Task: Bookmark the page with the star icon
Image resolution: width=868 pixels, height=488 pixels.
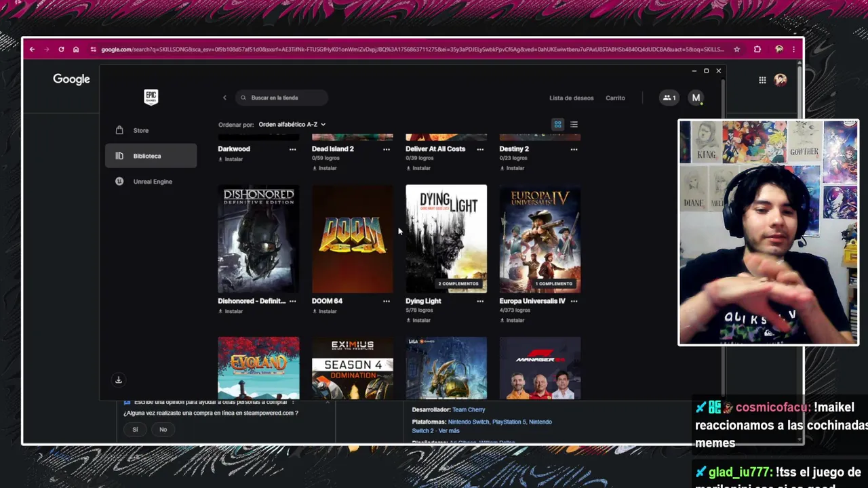Action: pyautogui.click(x=737, y=49)
